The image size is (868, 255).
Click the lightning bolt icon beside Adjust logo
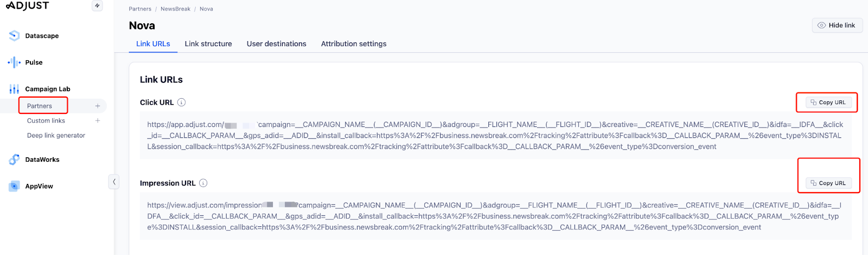coord(97,6)
